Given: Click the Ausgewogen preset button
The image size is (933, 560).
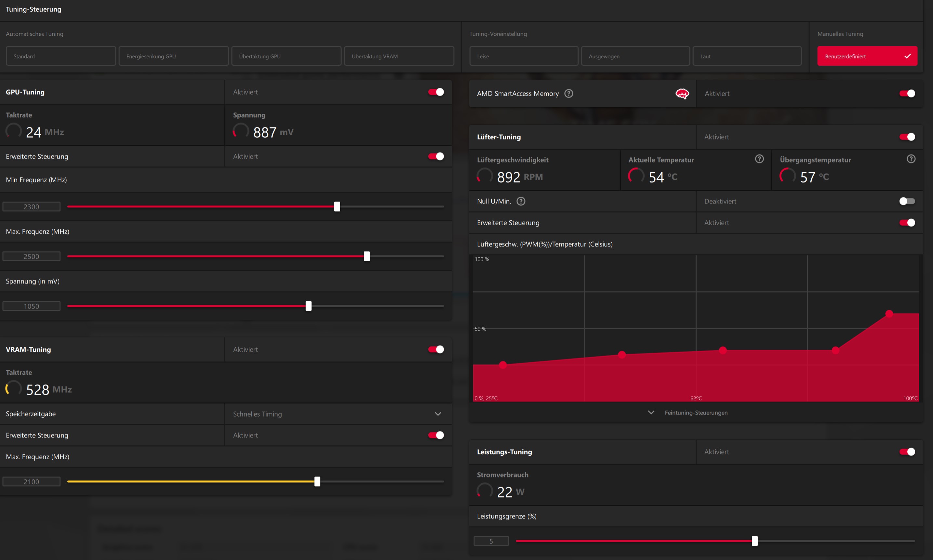Looking at the screenshot, I should pos(635,56).
